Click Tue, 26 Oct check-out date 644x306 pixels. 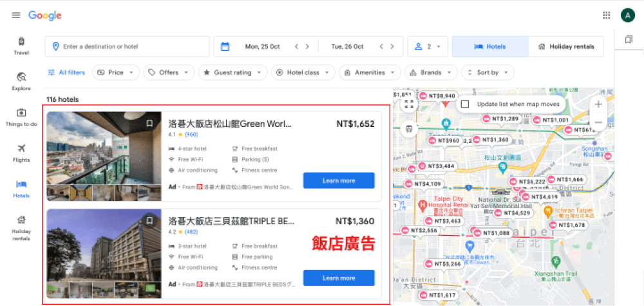348,46
